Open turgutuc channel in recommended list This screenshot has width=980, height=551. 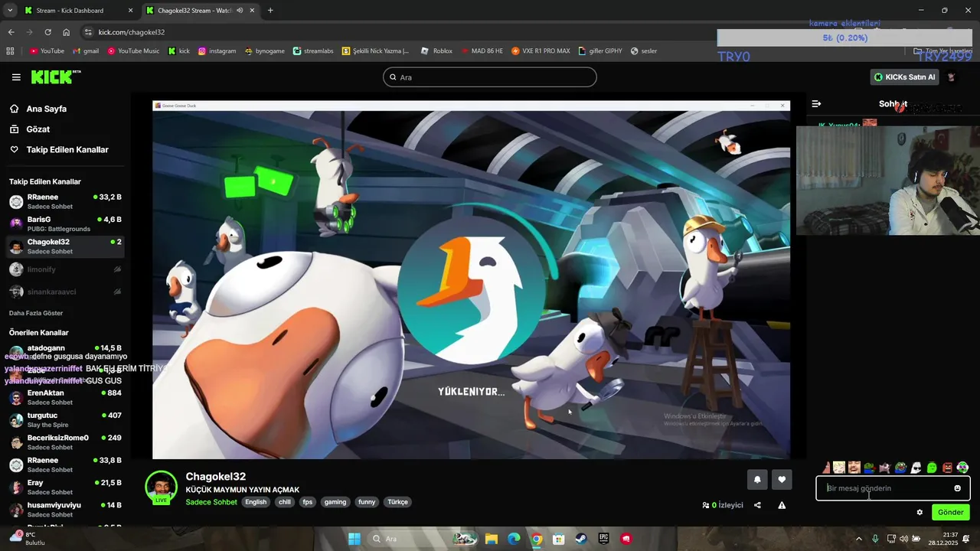click(65, 419)
